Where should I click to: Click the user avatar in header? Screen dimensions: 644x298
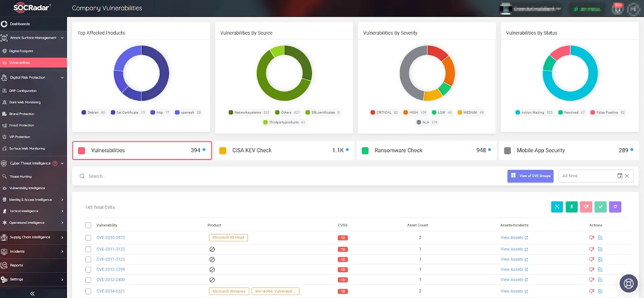point(634,9)
